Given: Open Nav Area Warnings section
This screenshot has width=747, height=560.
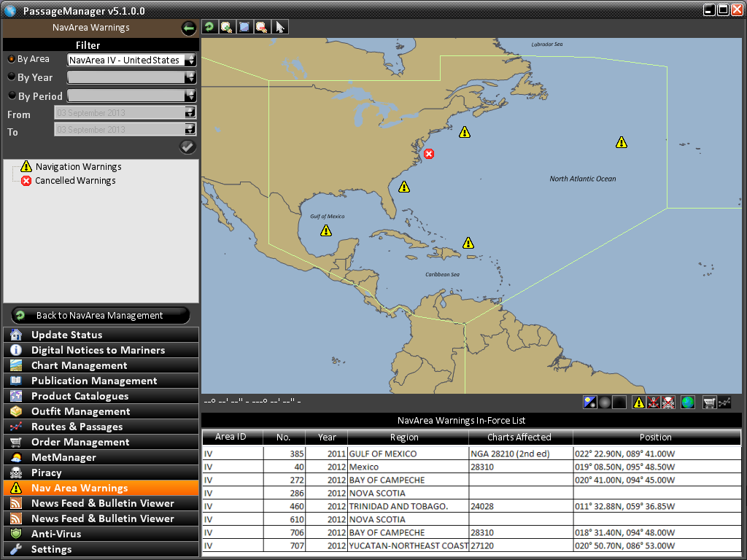Looking at the screenshot, I should click(x=101, y=488).
